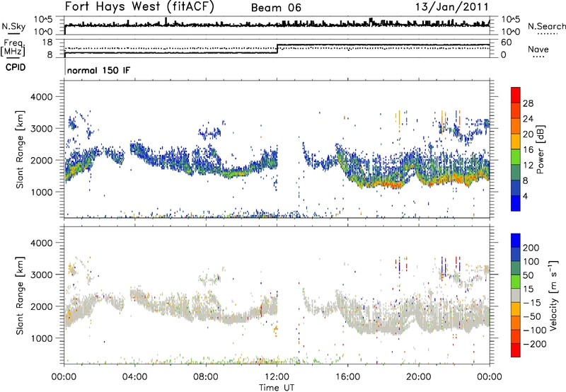Image resolution: width=566 pixels, height=392 pixels.
Task: Click the '16:00' time tick label
Action: coord(347,377)
